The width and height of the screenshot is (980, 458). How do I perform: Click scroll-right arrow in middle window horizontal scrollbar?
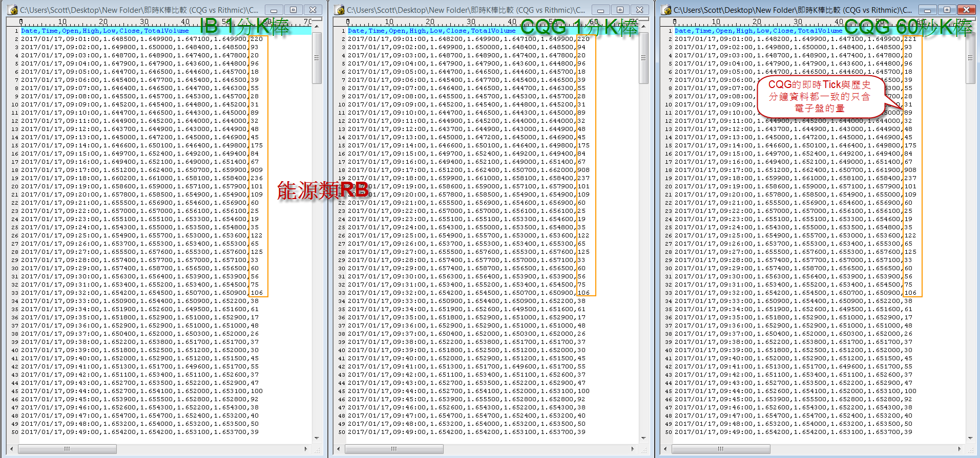click(633, 449)
